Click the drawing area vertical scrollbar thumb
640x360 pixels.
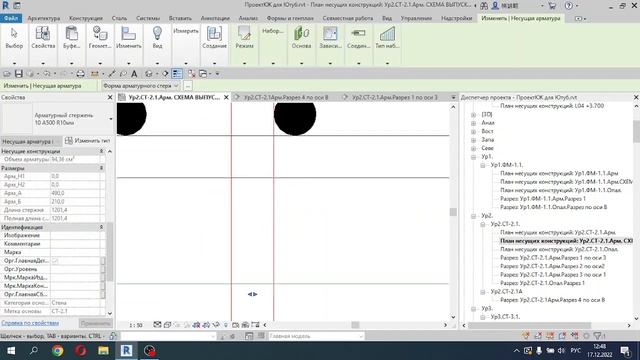click(x=453, y=212)
